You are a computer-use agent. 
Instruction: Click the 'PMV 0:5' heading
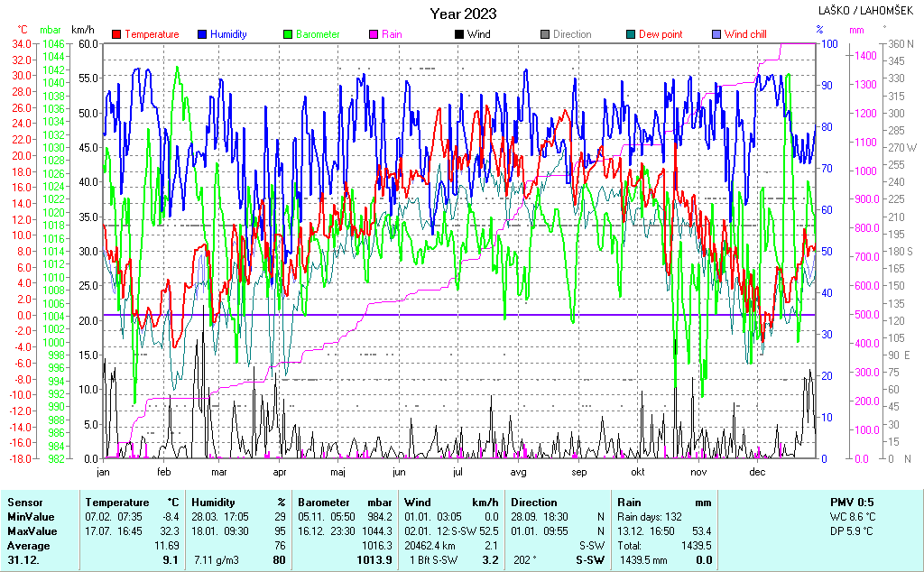pyautogui.click(x=852, y=503)
